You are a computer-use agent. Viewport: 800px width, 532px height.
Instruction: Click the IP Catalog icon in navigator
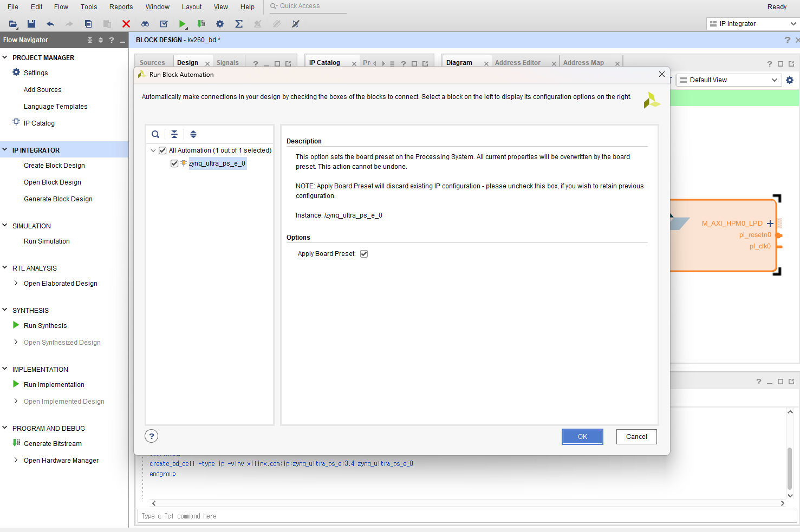[x=16, y=123]
